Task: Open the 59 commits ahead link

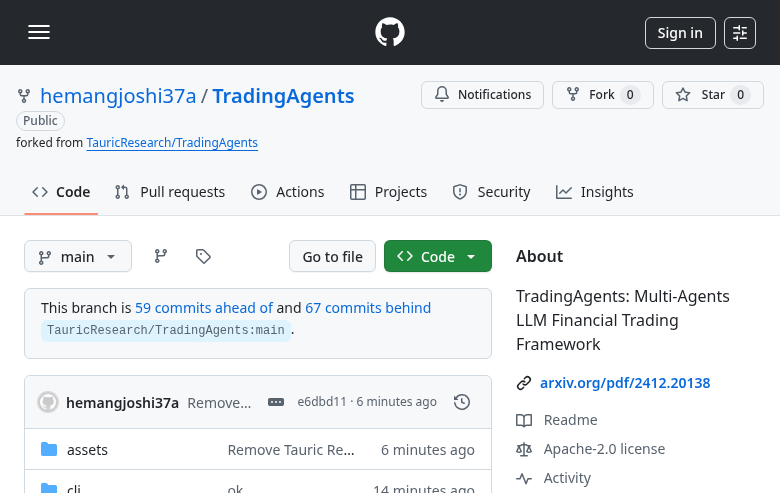Action: (204, 308)
